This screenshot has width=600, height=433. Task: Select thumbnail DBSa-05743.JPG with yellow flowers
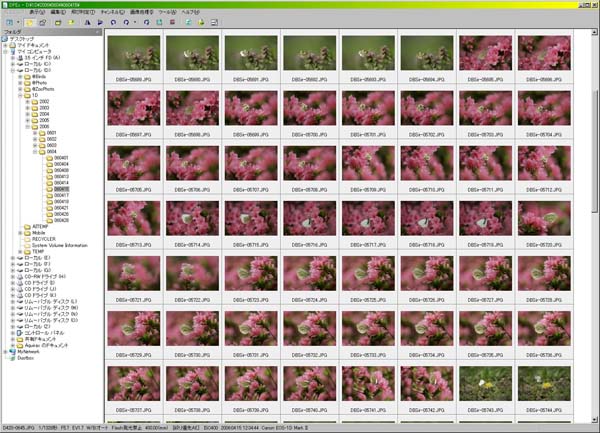click(x=485, y=383)
